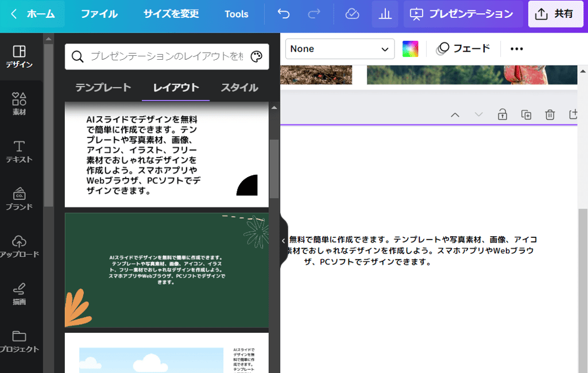Check cloud save status icon

pyautogui.click(x=352, y=14)
